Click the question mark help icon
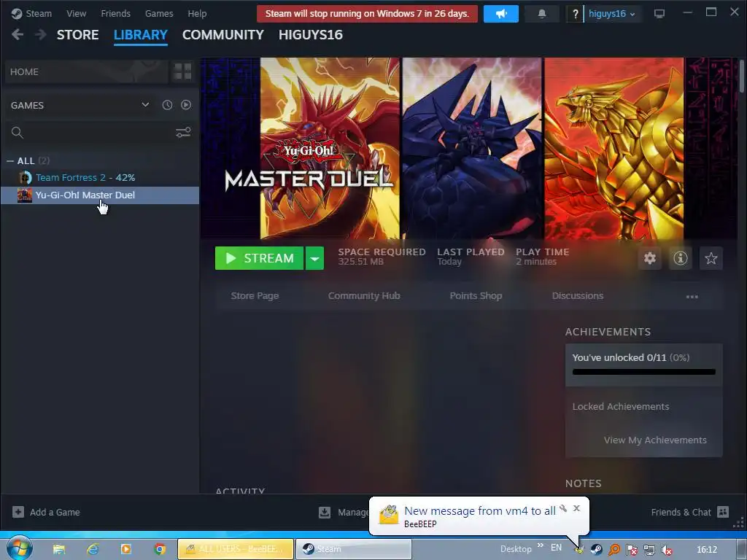747x560 pixels. [575, 14]
